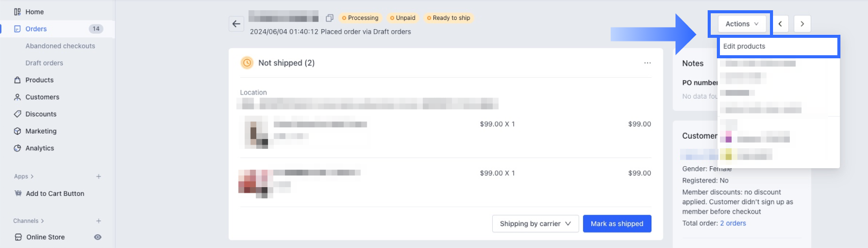Open Abandoned checkouts page

click(x=60, y=46)
